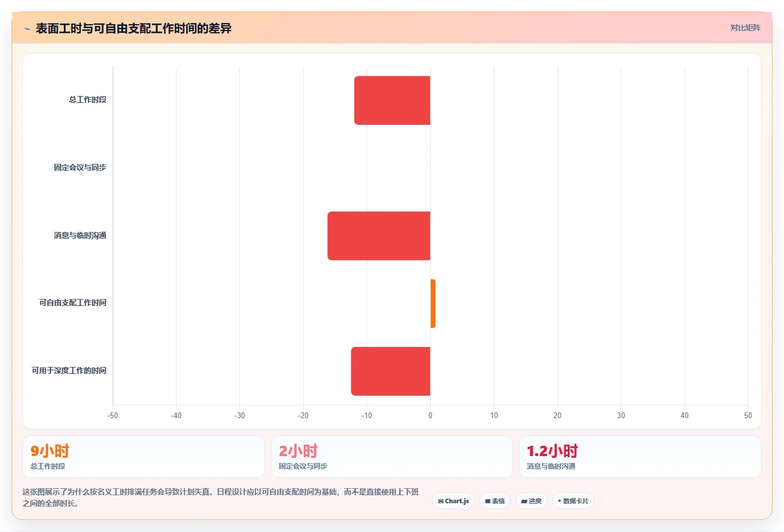784x532 pixels.
Task: Click the chart title text 表面工时与可自由支配工作时间的差异
Action: point(133,28)
